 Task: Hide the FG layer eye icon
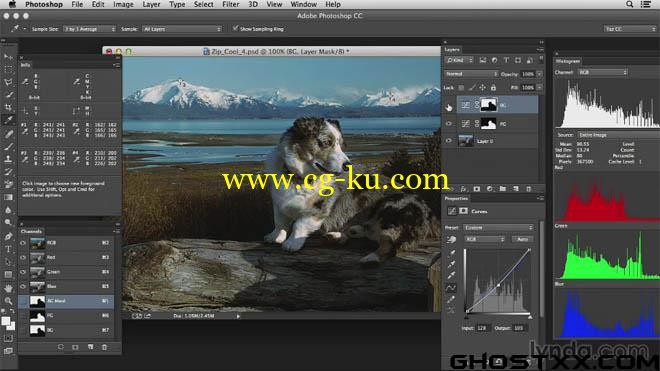pyautogui.click(x=449, y=124)
